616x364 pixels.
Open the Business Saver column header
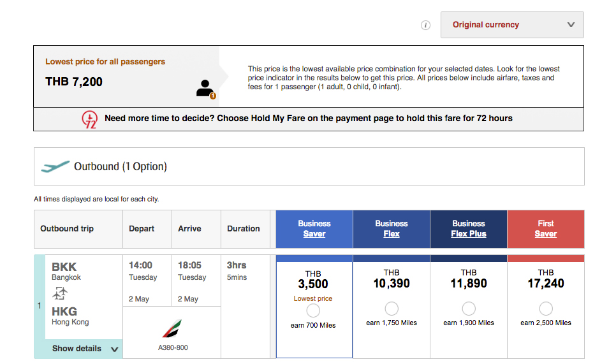tap(314, 229)
